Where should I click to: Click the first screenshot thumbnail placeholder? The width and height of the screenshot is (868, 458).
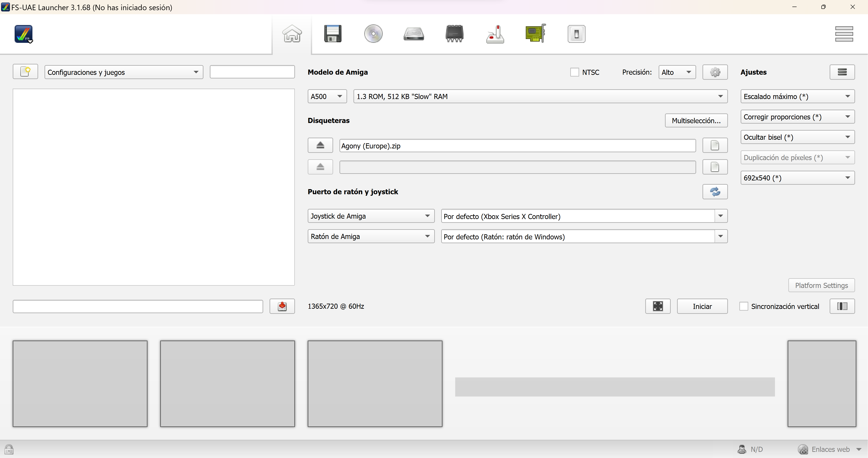[x=80, y=383]
